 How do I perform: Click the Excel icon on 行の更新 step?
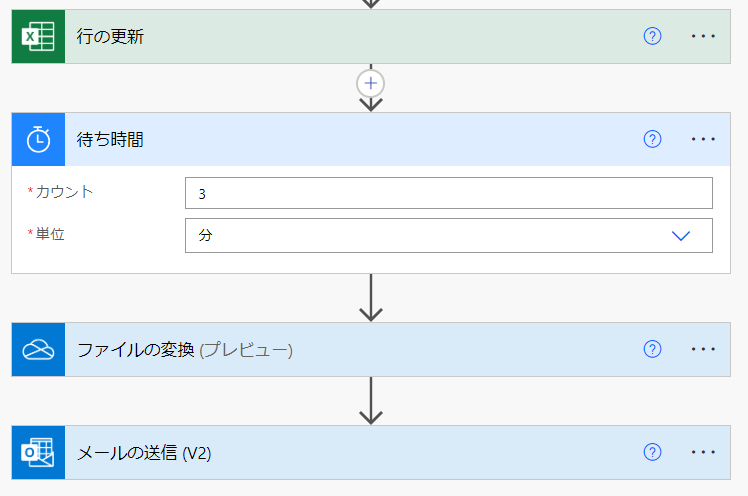point(38,36)
